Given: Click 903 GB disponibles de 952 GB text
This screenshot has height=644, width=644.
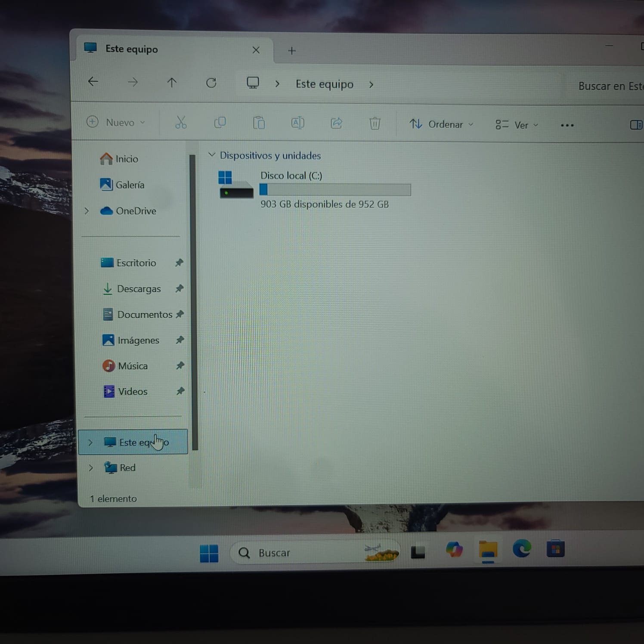Looking at the screenshot, I should pyautogui.click(x=325, y=204).
